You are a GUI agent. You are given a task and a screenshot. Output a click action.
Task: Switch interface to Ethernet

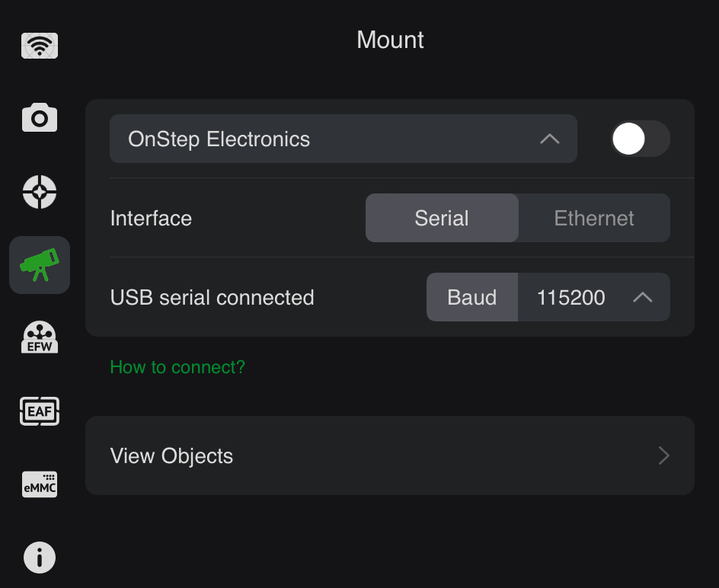pos(594,219)
